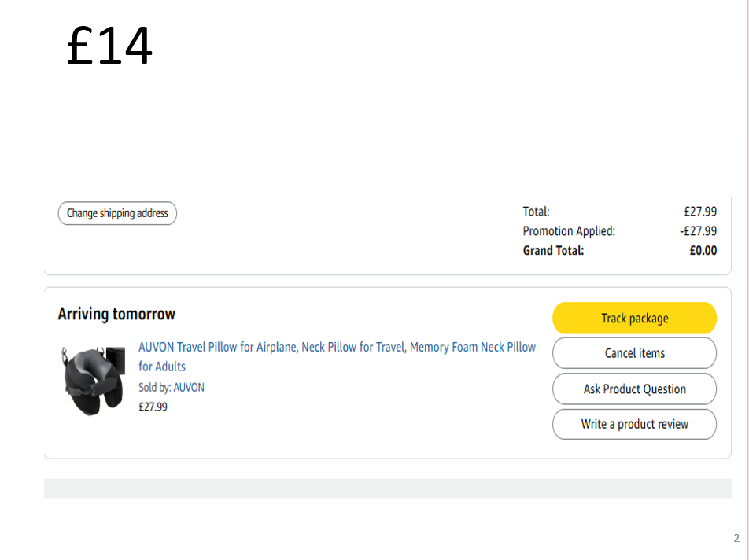Click the Total label in the order summary
Screen dimensions: 749x560
click(536, 212)
